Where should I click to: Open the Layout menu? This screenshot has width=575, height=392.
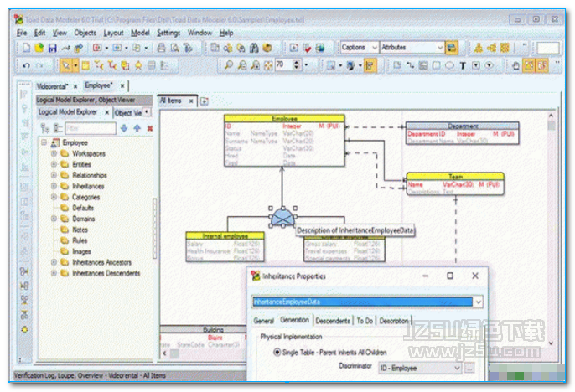(x=113, y=33)
